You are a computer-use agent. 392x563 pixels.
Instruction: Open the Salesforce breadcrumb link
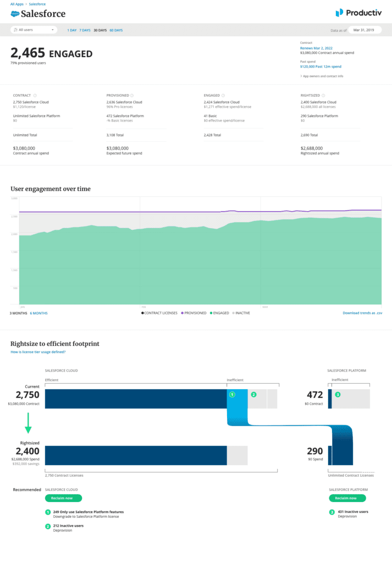[x=37, y=4]
